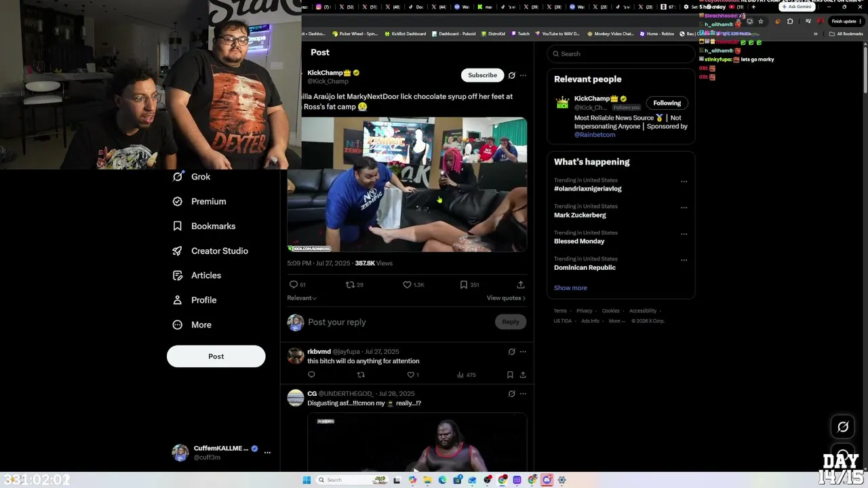This screenshot has height=488, width=868.
Task: Open options for Mark Zuckerberg trend
Action: [x=684, y=207]
